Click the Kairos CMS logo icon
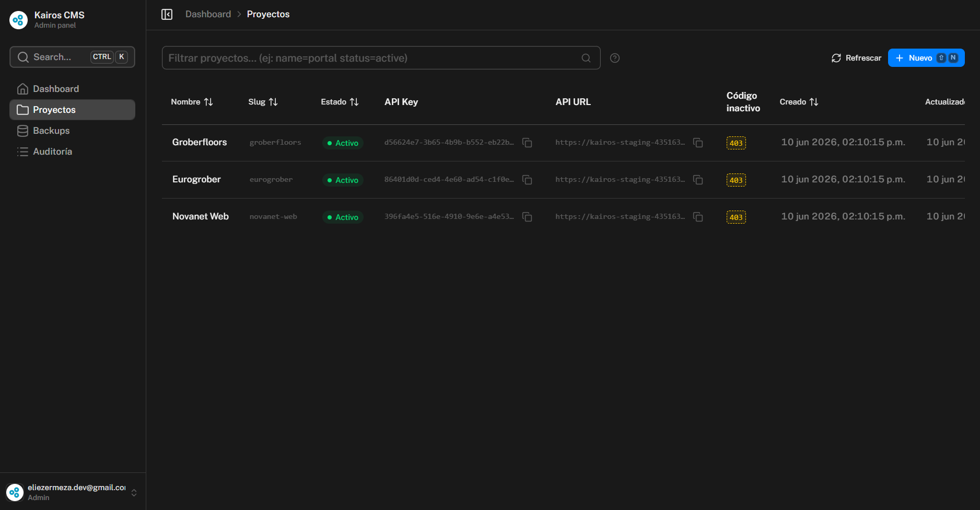Screen dimensions: 980x510 point(19,20)
